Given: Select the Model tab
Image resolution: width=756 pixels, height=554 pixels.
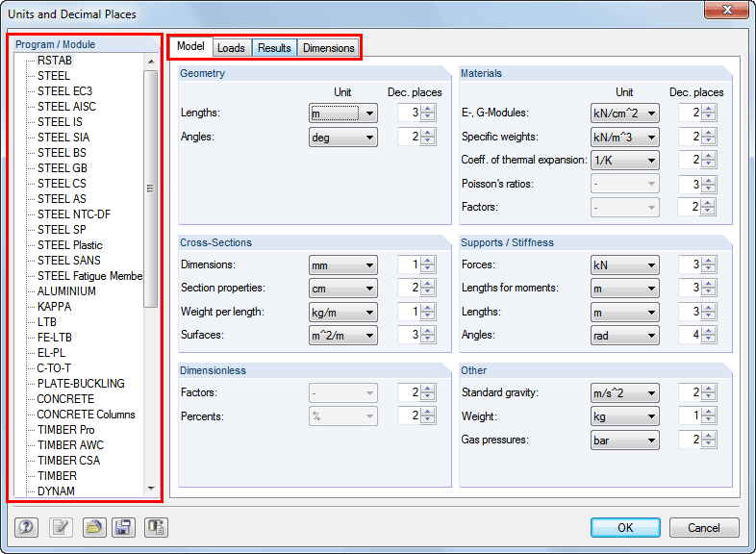Looking at the screenshot, I should click(x=190, y=46).
